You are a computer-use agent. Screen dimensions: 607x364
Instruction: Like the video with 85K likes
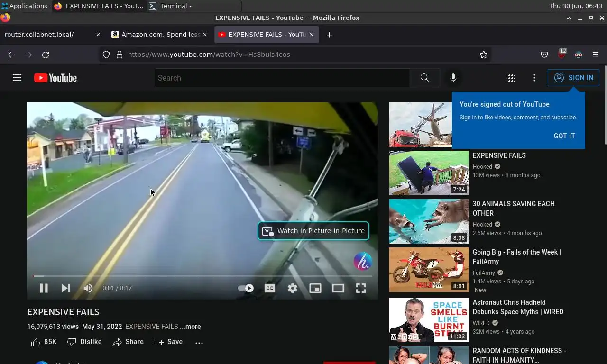pos(44,342)
